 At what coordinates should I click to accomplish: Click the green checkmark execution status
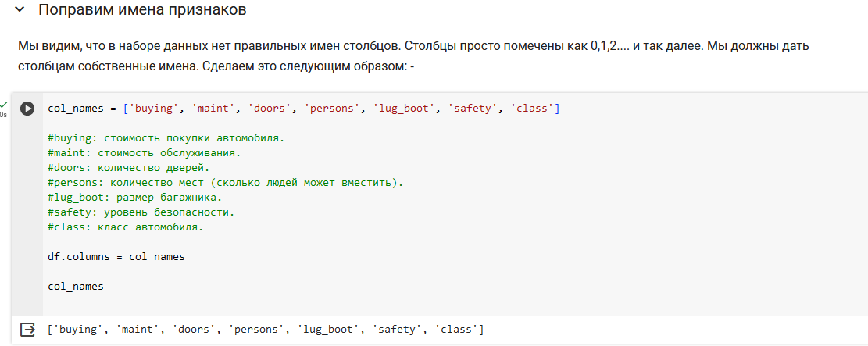(x=4, y=104)
